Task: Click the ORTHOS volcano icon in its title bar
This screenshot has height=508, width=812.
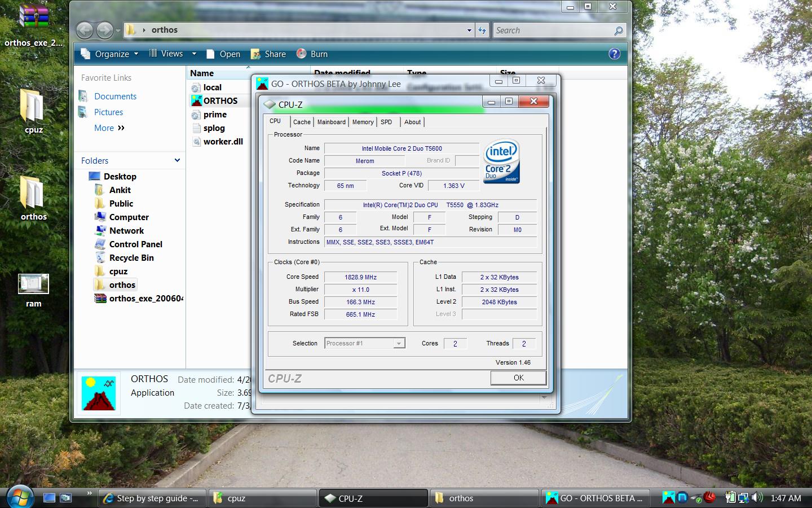Action: [262, 84]
